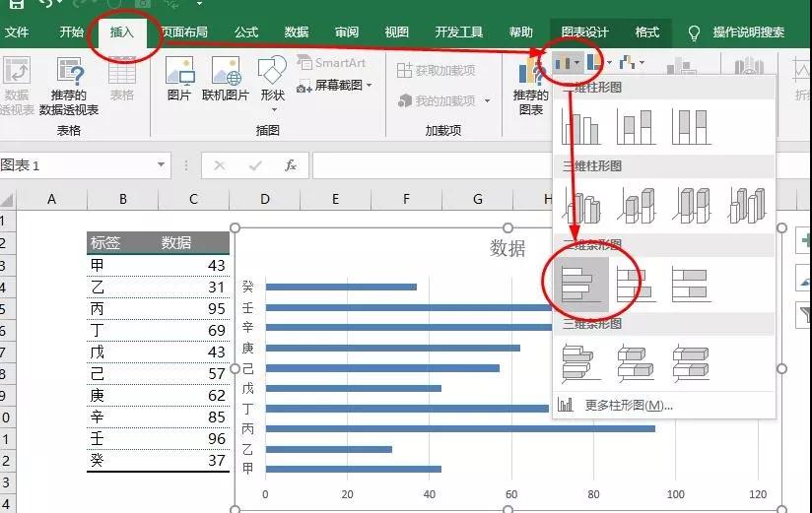Open the 帮助 tab
This screenshot has height=513, width=812.
(521, 32)
